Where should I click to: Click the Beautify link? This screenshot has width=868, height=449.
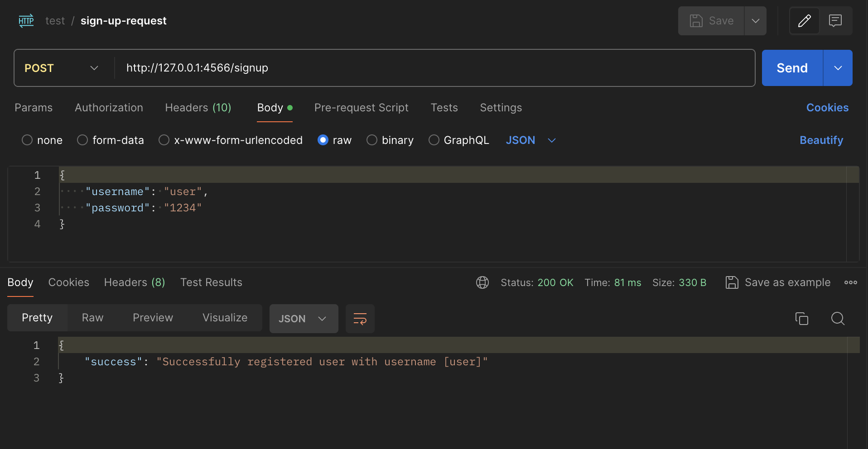[x=821, y=140]
